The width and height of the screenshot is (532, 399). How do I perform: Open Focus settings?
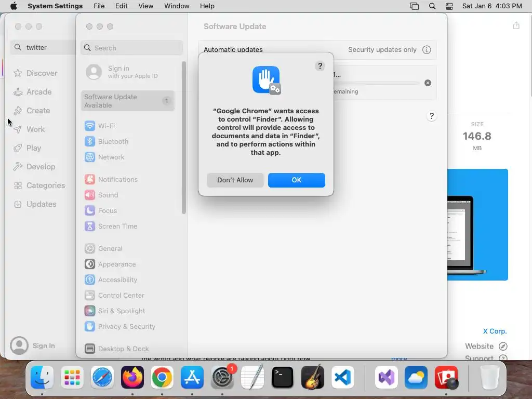coord(128,211)
